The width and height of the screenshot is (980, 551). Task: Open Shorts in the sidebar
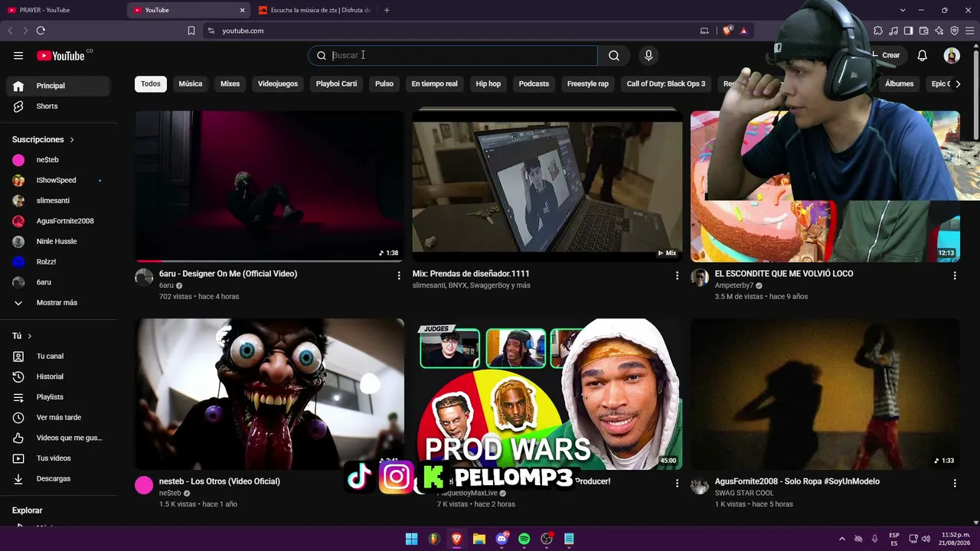[58, 106]
